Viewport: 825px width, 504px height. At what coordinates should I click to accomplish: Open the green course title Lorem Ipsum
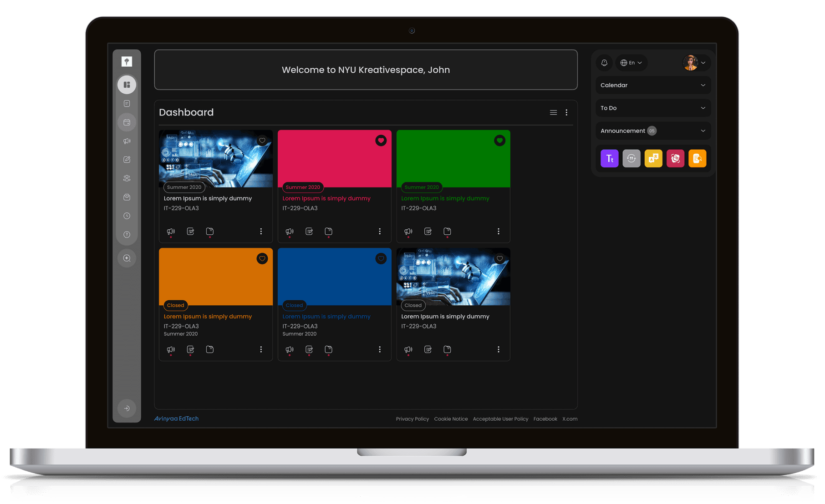[x=445, y=198]
